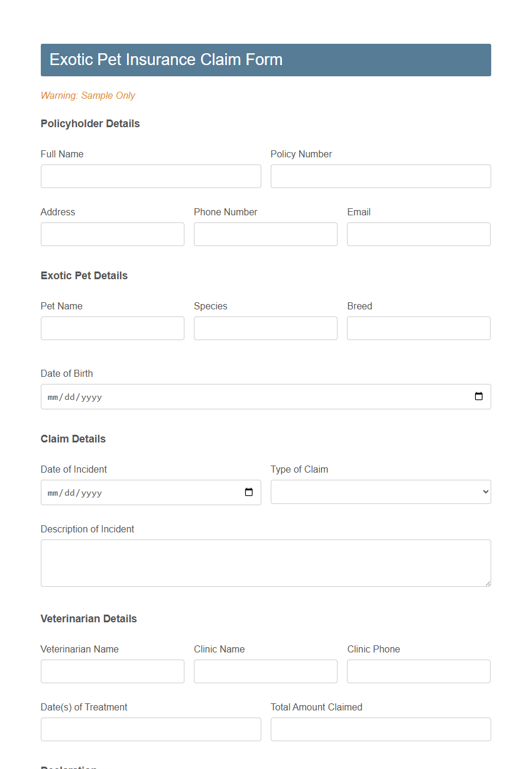Click the Breed input field

[x=418, y=328]
